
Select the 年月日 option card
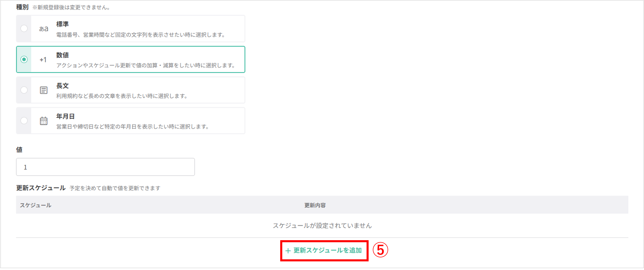(137, 121)
